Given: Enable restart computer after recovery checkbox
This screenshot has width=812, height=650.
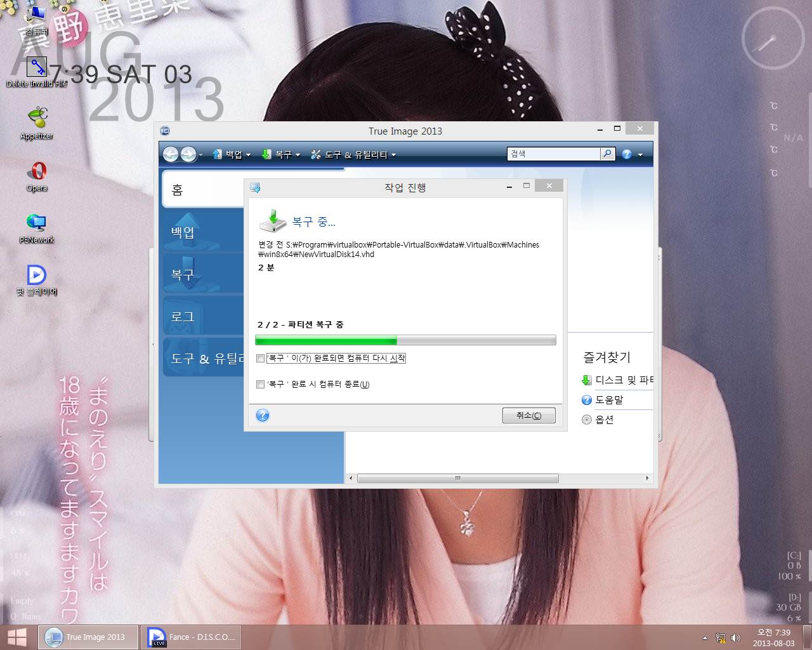Looking at the screenshot, I should point(260,358).
